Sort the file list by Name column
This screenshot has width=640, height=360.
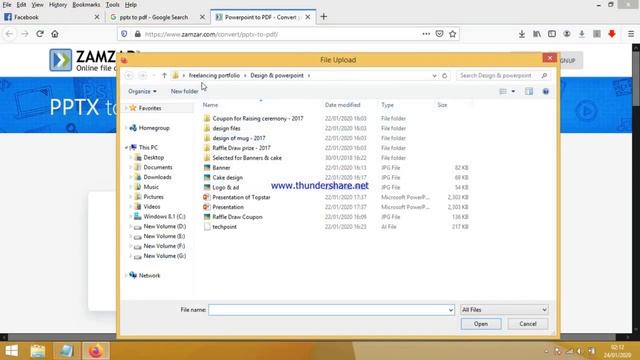[x=210, y=105]
